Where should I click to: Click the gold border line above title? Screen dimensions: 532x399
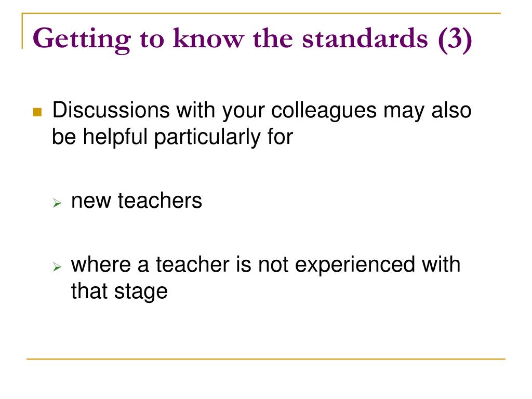tap(261, 13)
